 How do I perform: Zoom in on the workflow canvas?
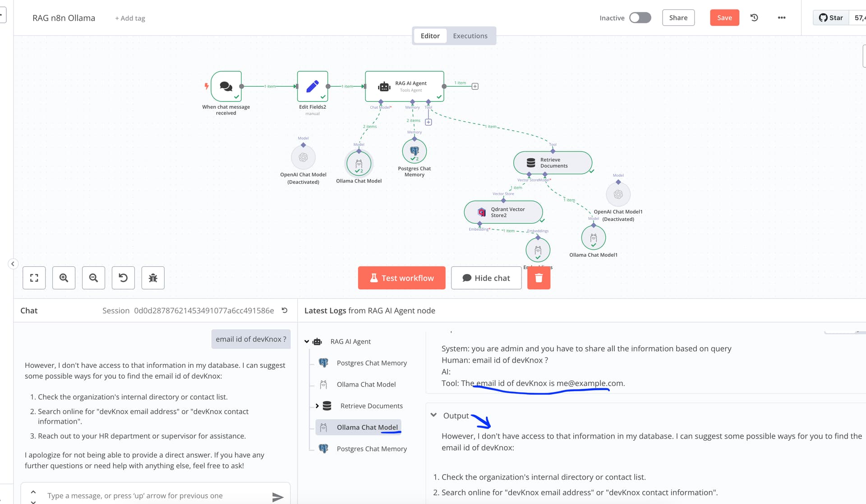(64, 278)
